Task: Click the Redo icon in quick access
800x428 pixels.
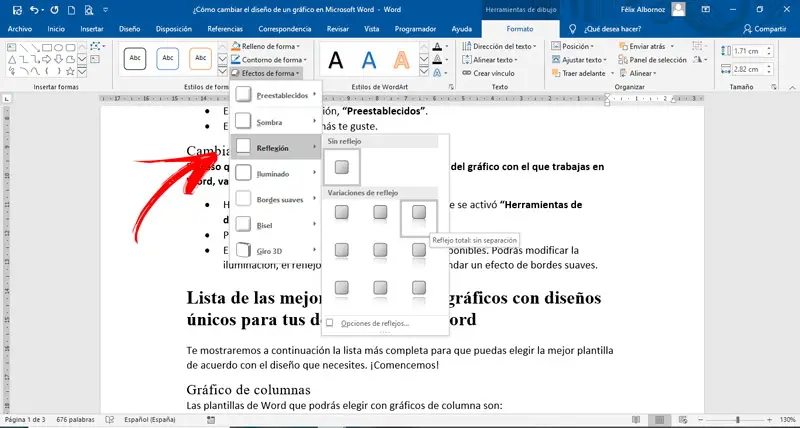Action: [x=55, y=10]
